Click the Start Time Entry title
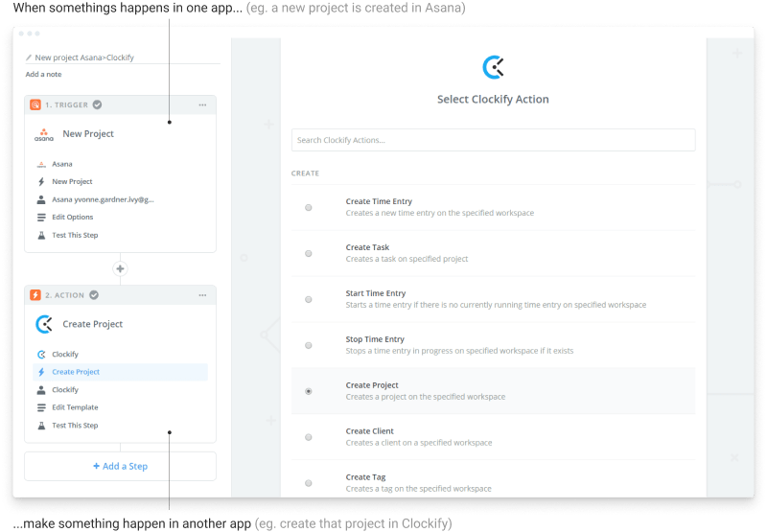The image size is (767, 532). click(376, 293)
